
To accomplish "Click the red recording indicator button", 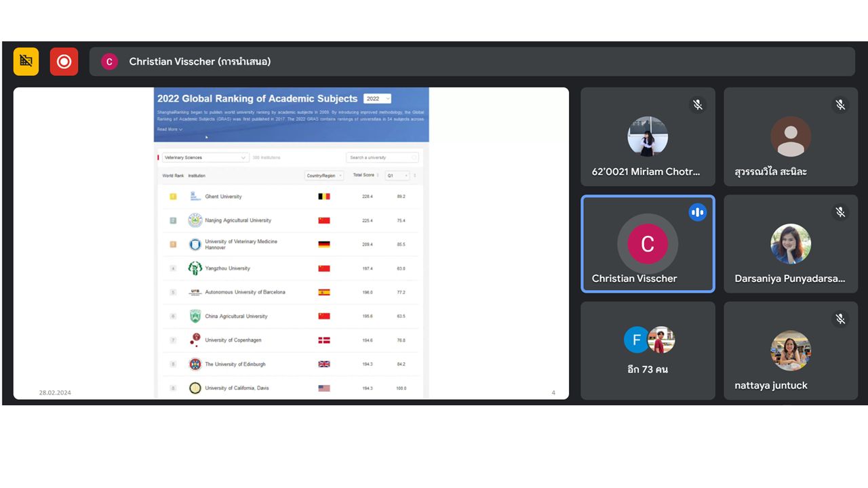I will coord(64,62).
